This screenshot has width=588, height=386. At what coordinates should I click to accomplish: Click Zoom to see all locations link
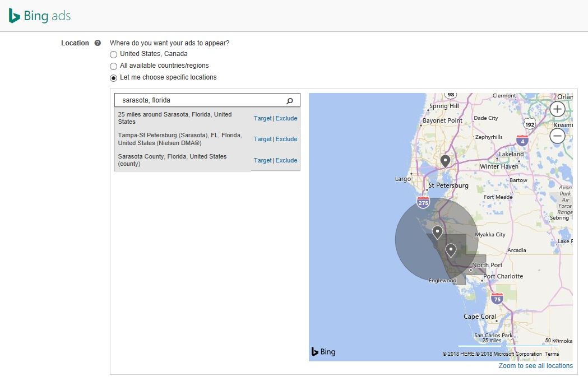[535, 366]
